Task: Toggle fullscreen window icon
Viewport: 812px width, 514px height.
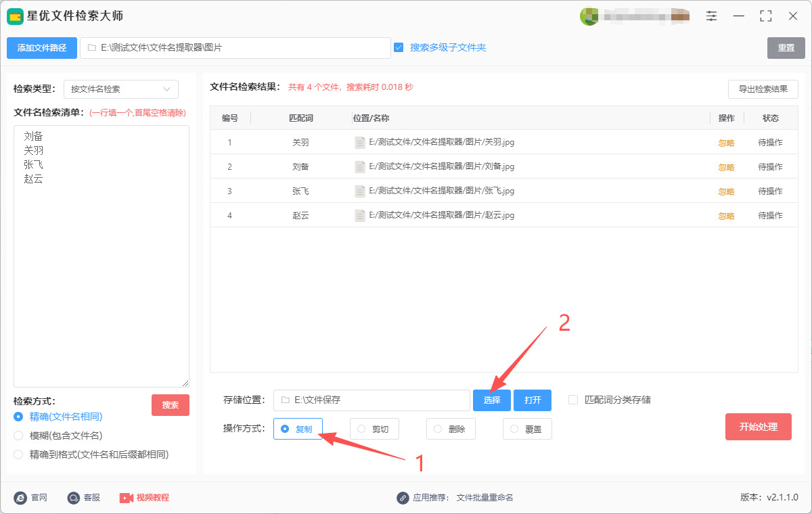Action: (766, 16)
